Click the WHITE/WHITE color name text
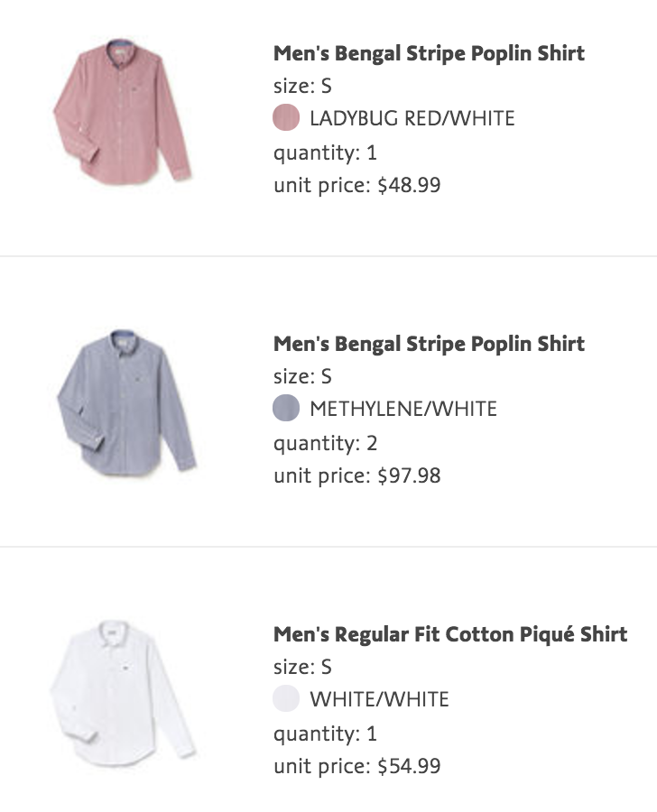 click(379, 699)
